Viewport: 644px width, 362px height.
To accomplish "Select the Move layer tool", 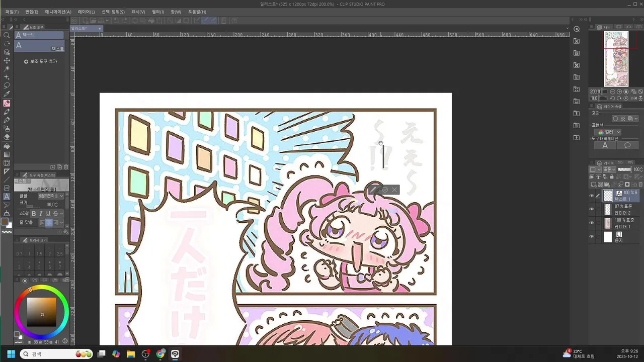I will (7, 60).
